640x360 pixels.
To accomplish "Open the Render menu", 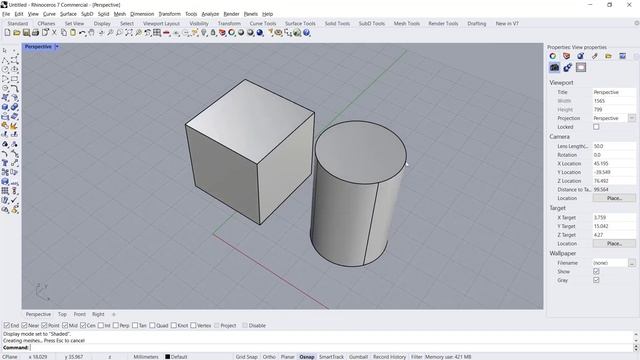I will 231,14.
